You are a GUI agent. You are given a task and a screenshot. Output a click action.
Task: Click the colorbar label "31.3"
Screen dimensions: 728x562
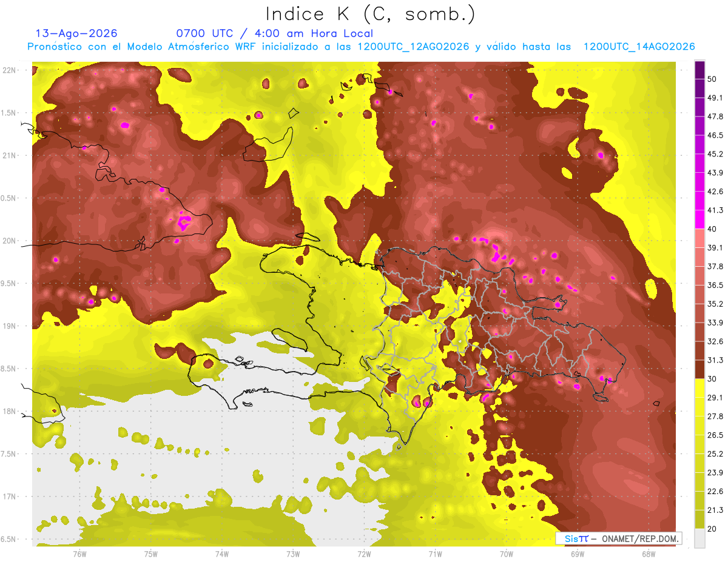[715, 360]
